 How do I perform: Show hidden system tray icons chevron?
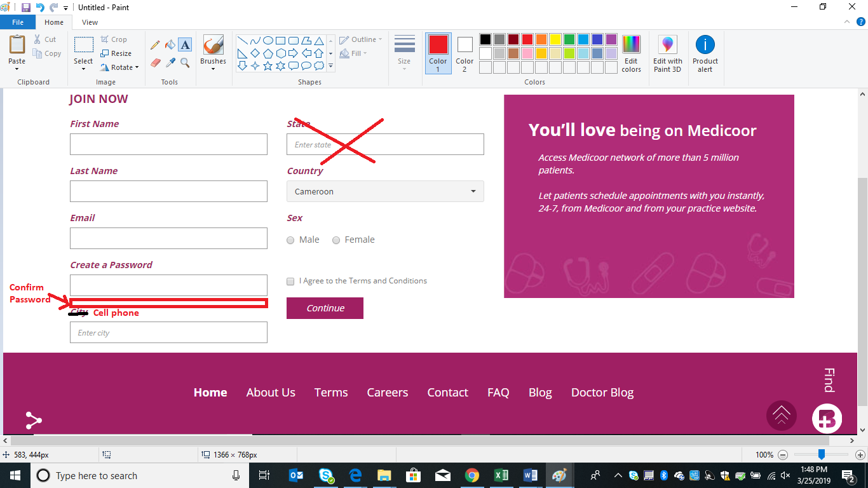click(618, 475)
